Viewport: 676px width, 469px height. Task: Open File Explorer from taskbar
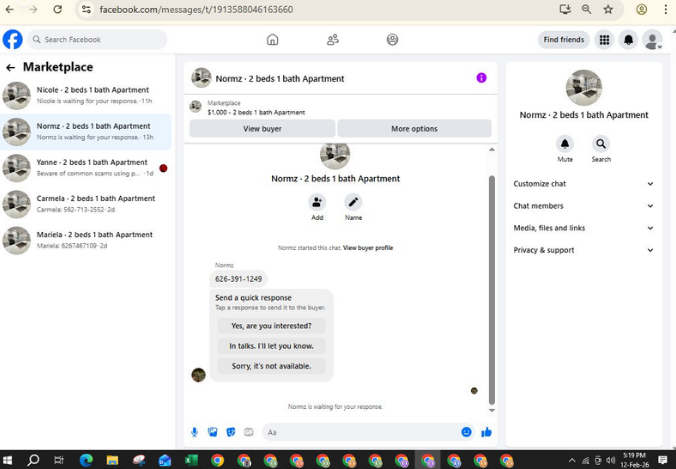(x=113, y=460)
